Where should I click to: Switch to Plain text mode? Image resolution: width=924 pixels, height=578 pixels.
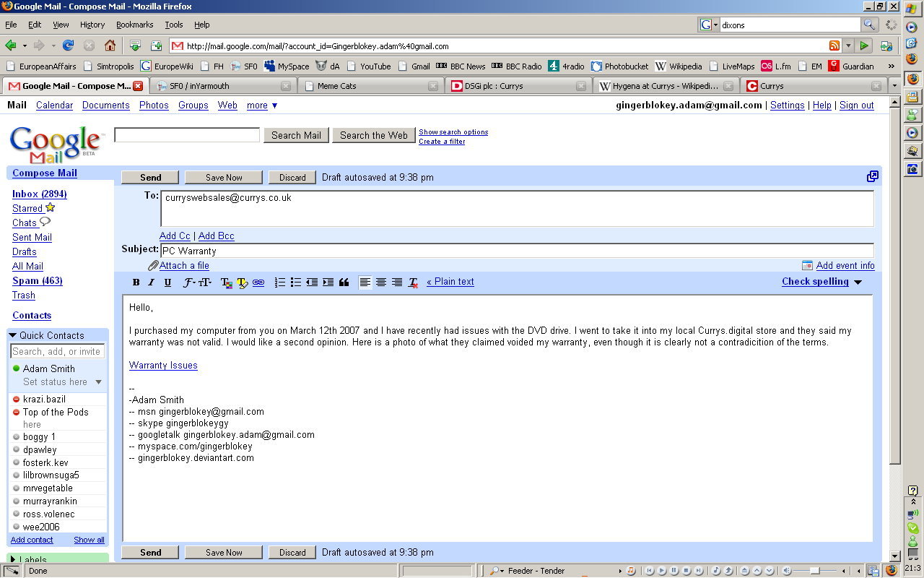tap(450, 282)
